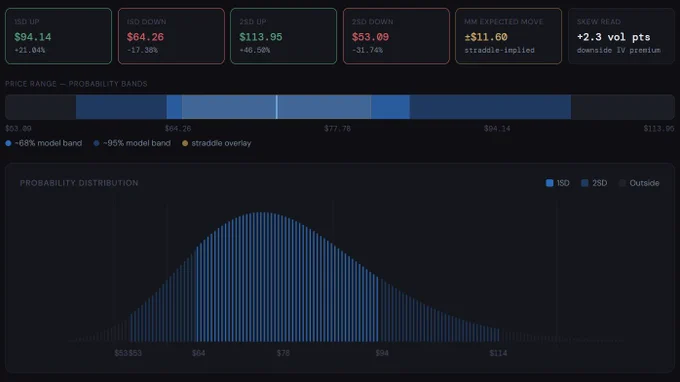The width and height of the screenshot is (680, 382).
Task: Click the Outside legend swatch in chart
Action: (x=622, y=183)
